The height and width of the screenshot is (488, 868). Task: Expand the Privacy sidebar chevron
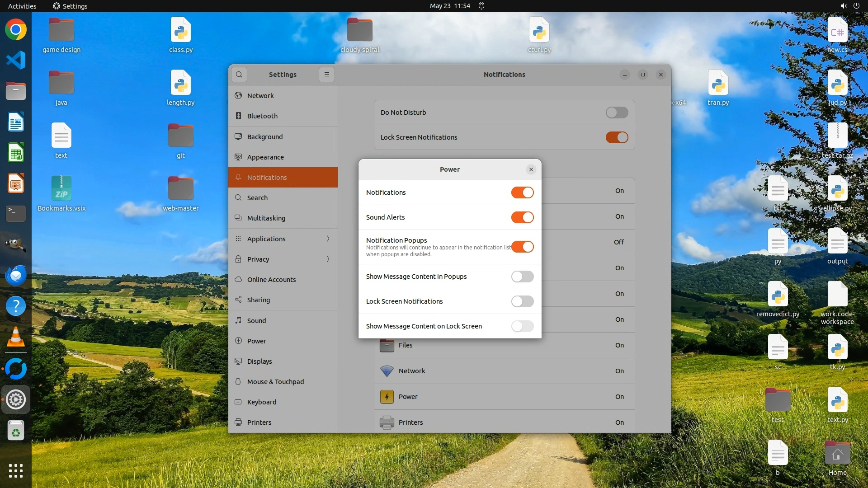[328, 259]
